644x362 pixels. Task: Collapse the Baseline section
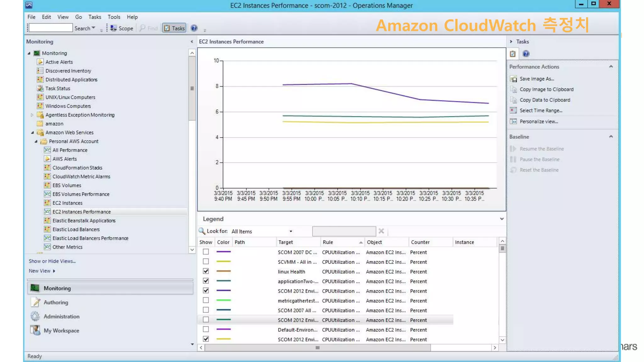[611, 137]
